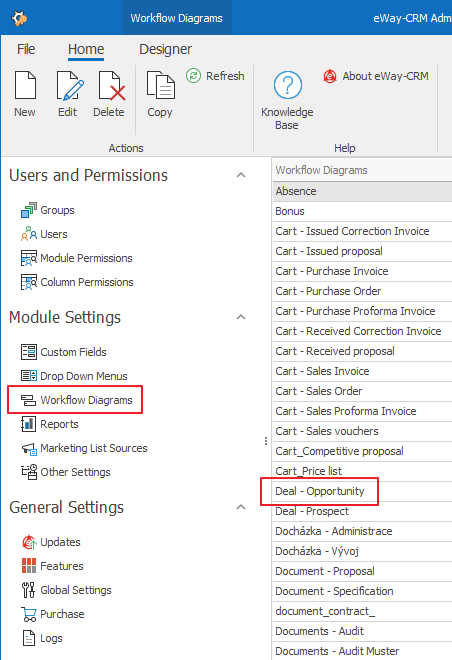Screen dimensions: 452x660
Task: Click the Reports chart icon
Action: pos(29,424)
